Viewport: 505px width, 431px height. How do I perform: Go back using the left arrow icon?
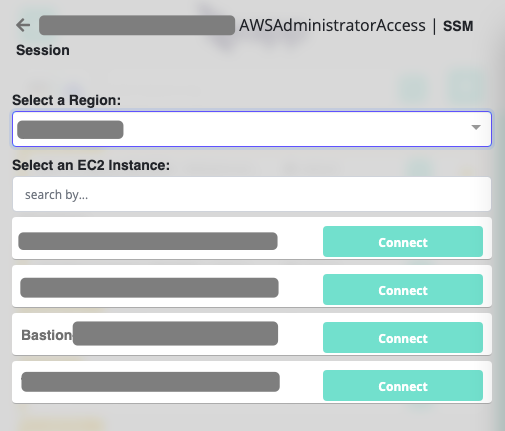(x=23, y=25)
